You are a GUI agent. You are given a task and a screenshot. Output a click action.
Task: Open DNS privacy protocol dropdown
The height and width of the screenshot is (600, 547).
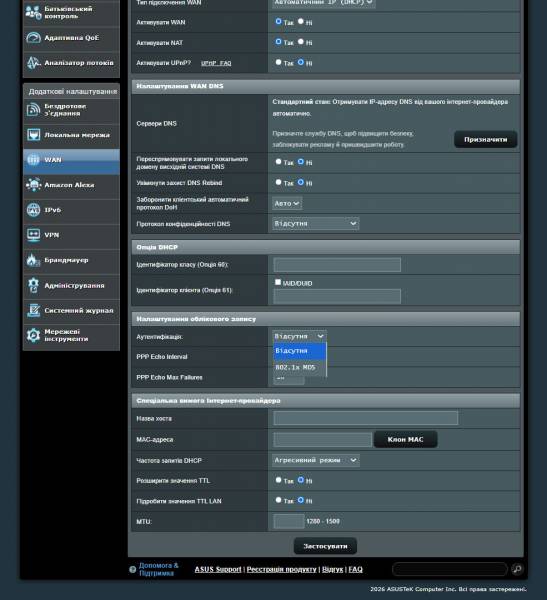(x=316, y=223)
